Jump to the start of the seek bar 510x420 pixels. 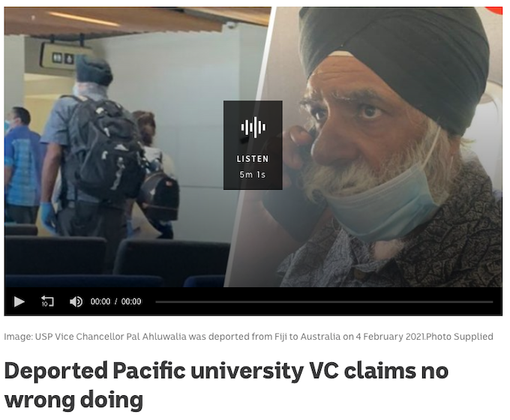pyautogui.click(x=157, y=302)
